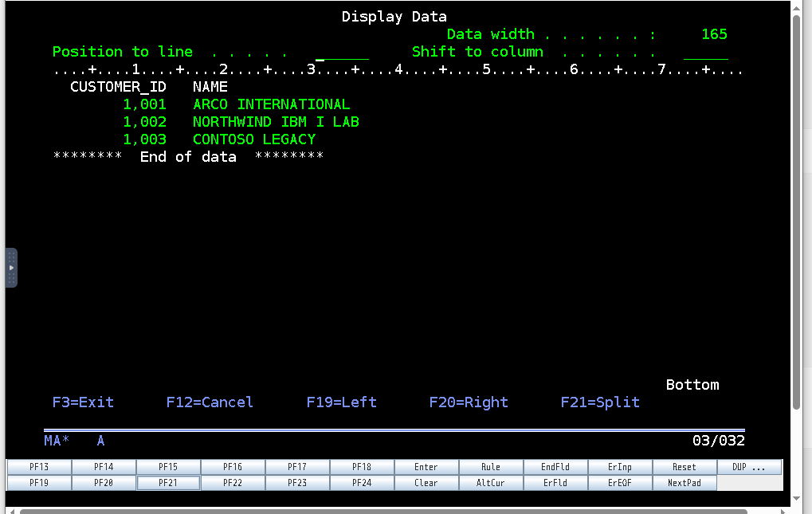
Task: Click the NextPad keypad button
Action: point(685,483)
